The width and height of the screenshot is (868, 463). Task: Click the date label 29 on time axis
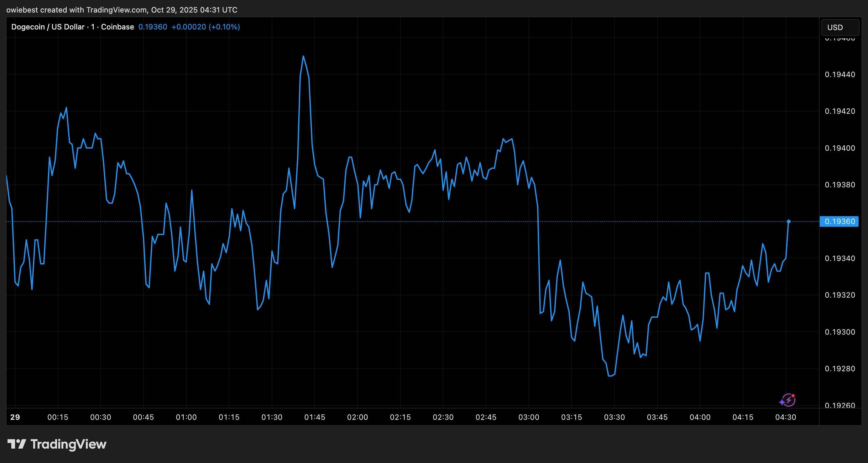click(15, 417)
